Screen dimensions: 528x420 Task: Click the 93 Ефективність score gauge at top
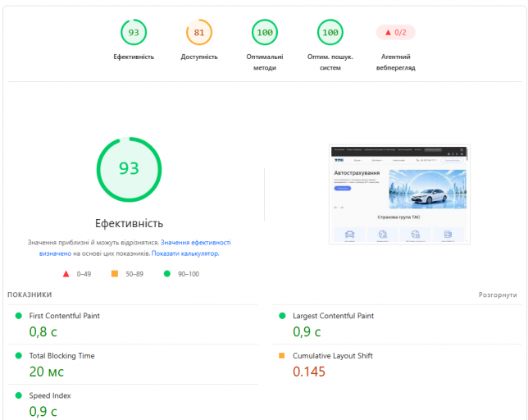pos(134,32)
